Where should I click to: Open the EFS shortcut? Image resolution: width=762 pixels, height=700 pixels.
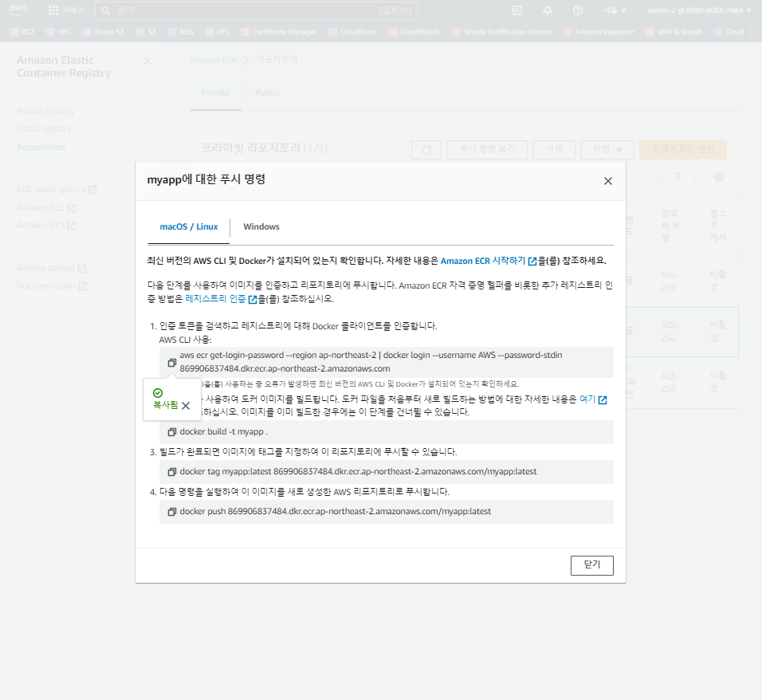tap(218, 32)
